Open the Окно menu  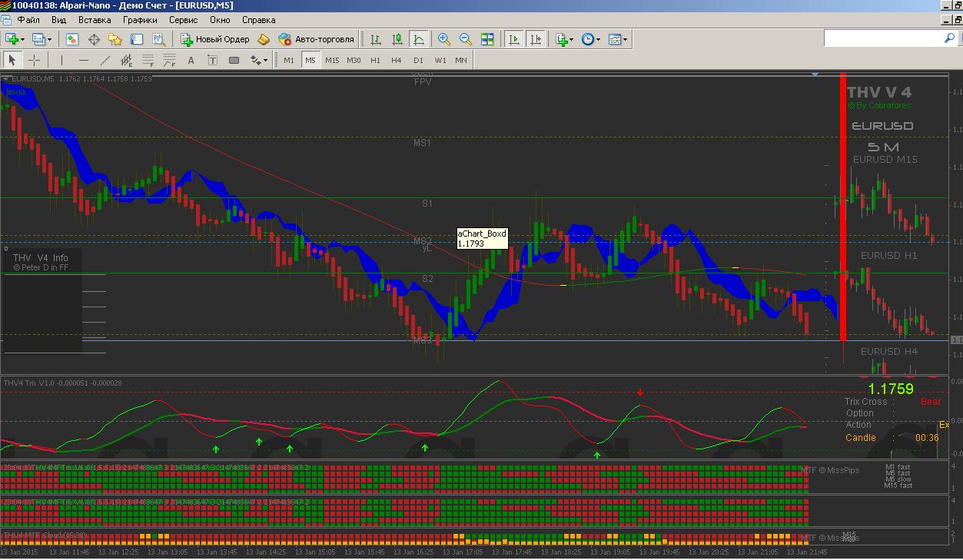[x=220, y=20]
